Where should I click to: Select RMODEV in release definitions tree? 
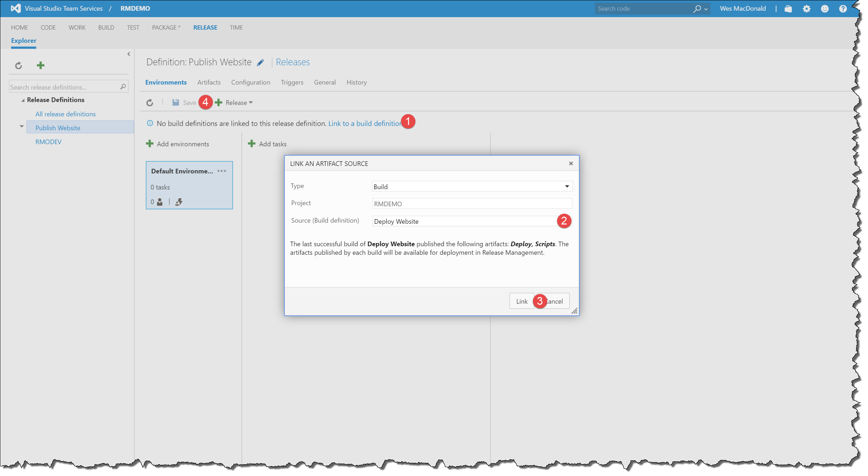point(48,142)
